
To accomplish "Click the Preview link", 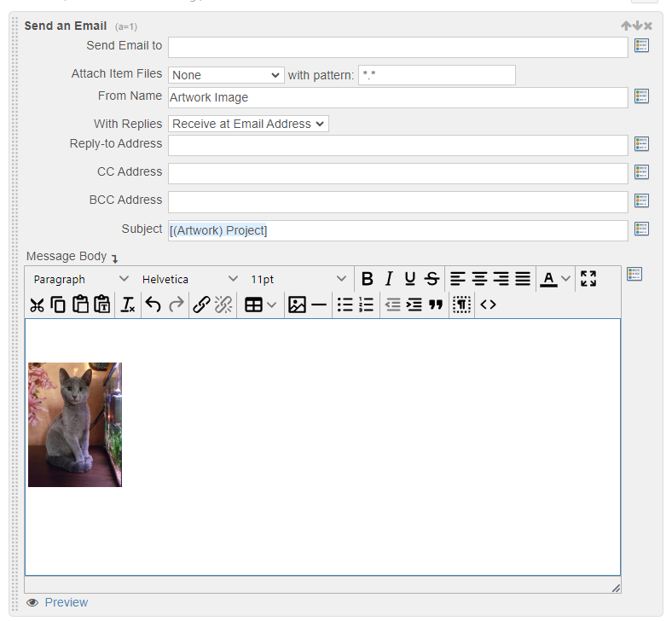I will pos(67,602).
